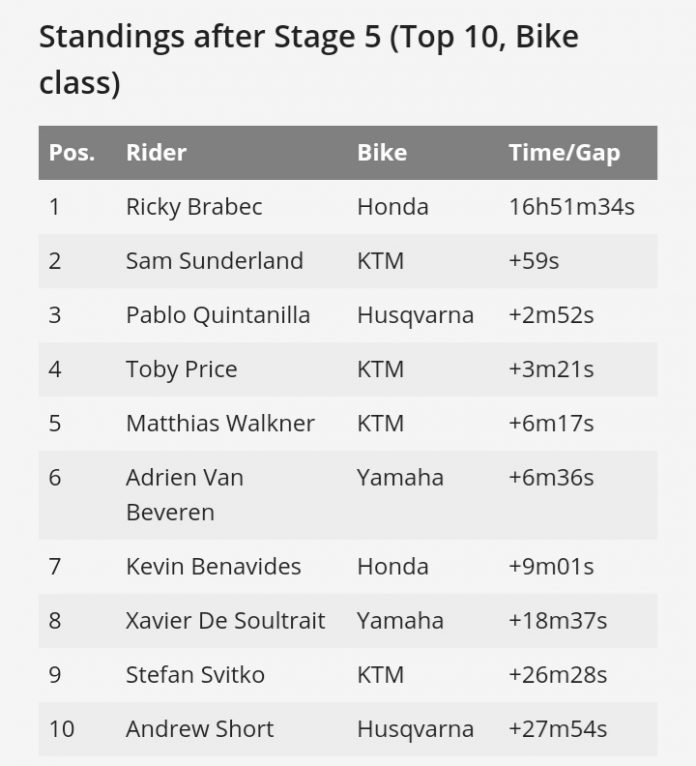Click the Xavier De Soultrait rider name
Image resolution: width=696 pixels, height=766 pixels.
pos(225,621)
